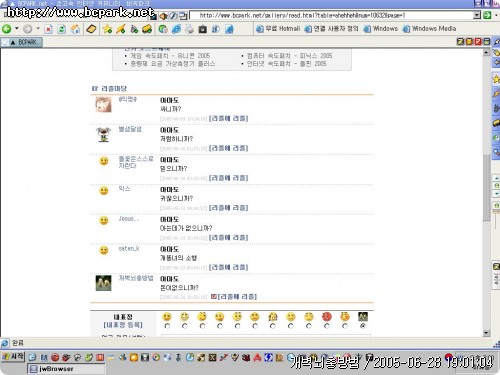Click the black camera capture toolbar icon
Viewport: 500px width, 375px height.
(x=203, y=29)
